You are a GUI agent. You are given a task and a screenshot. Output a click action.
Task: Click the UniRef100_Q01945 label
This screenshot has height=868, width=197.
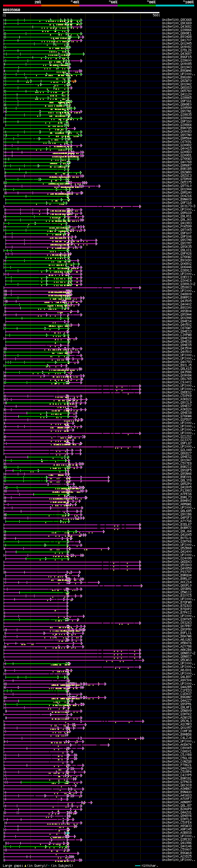177,43
